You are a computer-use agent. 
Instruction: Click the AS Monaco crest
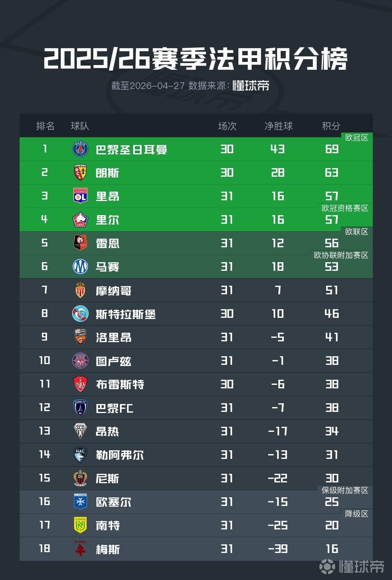point(80,290)
